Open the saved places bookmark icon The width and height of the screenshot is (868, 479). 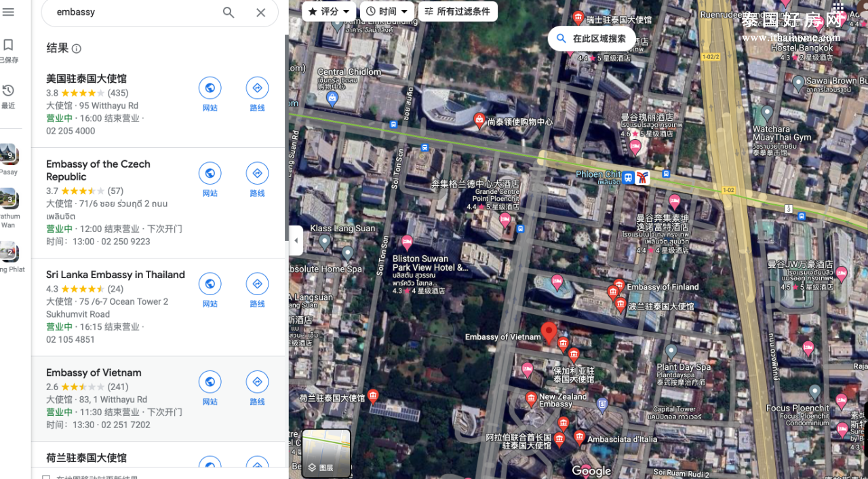[x=8, y=45]
